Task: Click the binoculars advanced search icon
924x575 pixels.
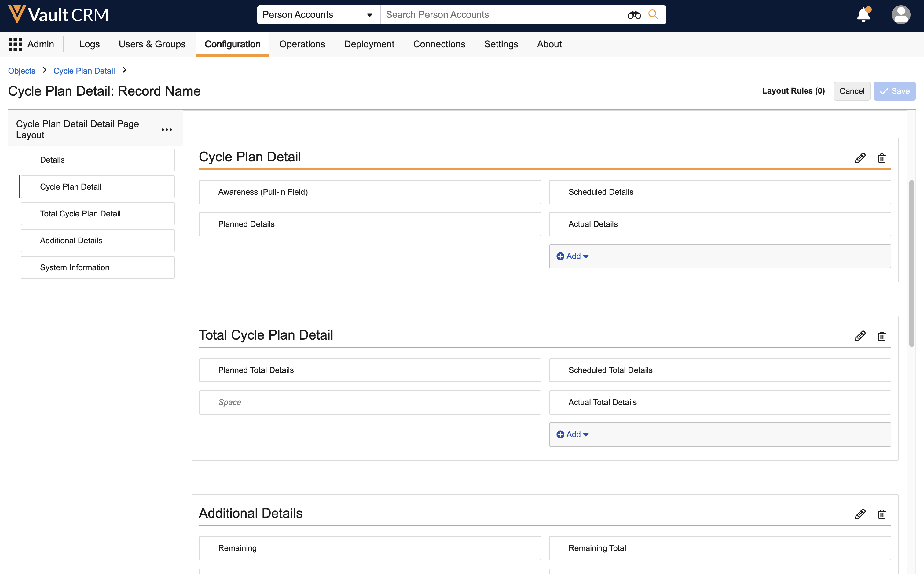Action: coord(634,15)
